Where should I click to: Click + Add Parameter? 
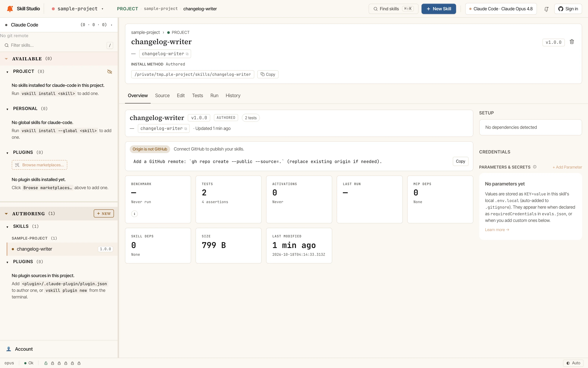(567, 167)
